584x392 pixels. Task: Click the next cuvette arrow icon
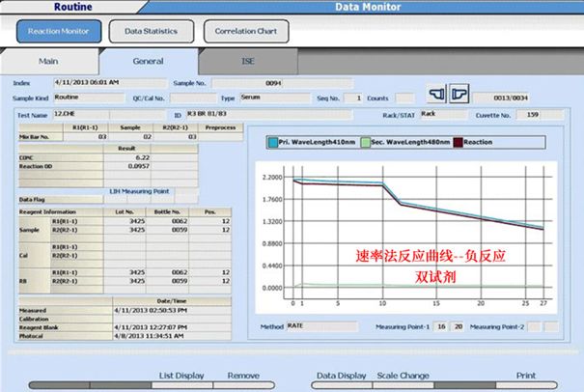pos(459,94)
